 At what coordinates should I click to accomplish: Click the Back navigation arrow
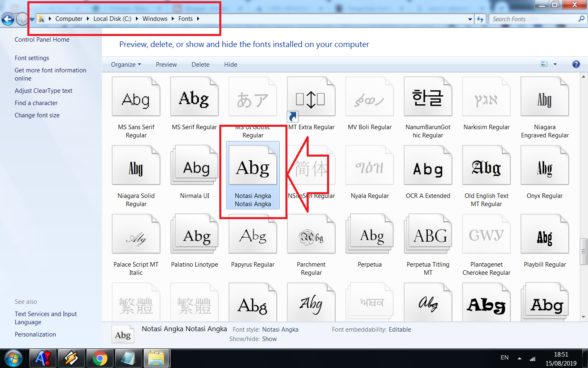[x=8, y=19]
